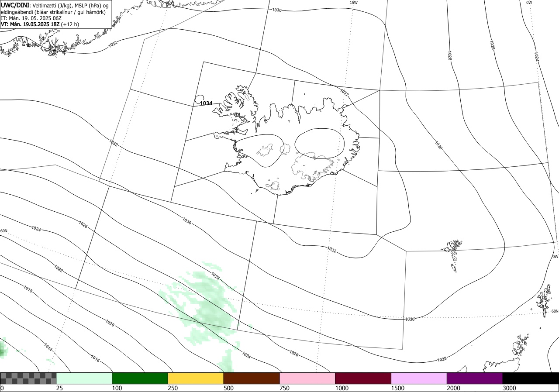Pick the dark maroon 1000–1500 legend swatch
The height and width of the screenshot is (392, 559).
pyautogui.click(x=363, y=378)
